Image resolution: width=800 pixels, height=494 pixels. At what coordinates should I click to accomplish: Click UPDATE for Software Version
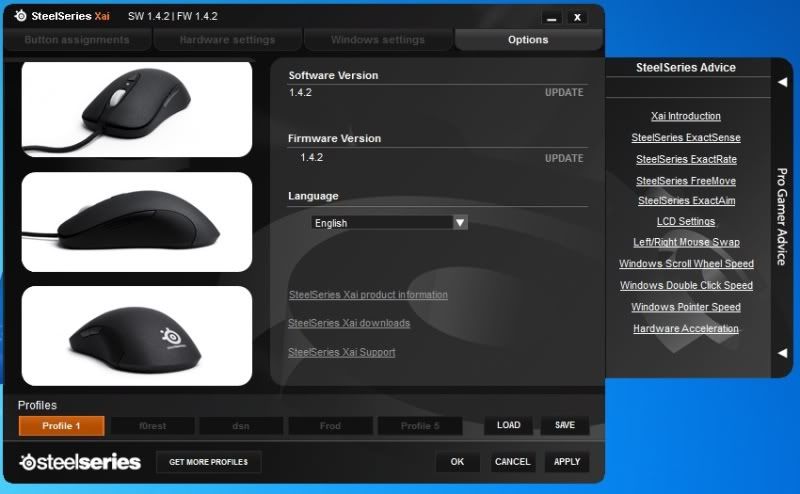[564, 92]
